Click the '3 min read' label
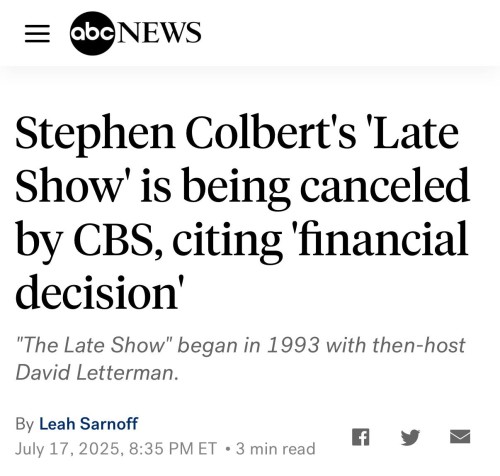The width and height of the screenshot is (500, 476). tap(276, 449)
